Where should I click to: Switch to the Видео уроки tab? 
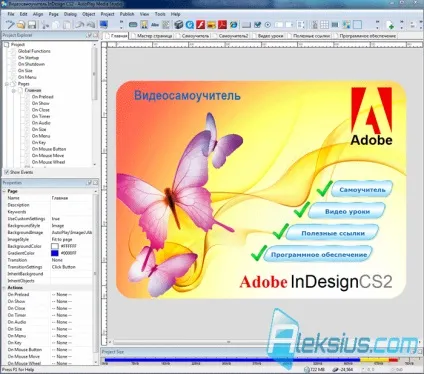click(268, 36)
